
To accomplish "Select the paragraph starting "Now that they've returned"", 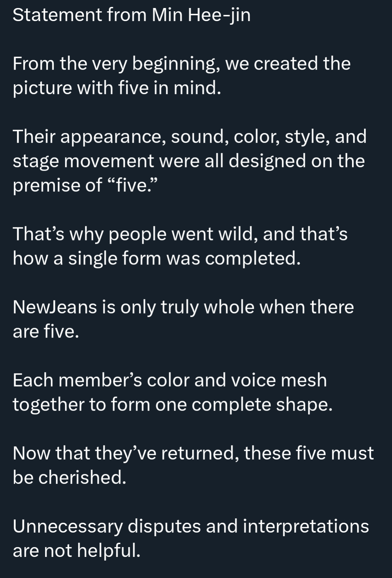I will pos(193,465).
